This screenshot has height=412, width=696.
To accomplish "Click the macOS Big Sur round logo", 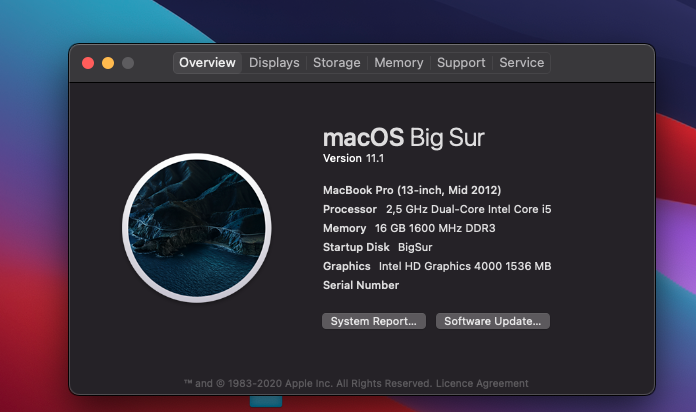I will pyautogui.click(x=197, y=228).
